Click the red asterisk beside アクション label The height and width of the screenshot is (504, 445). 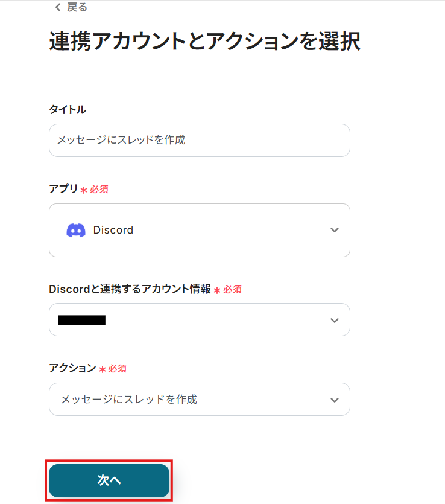[103, 369]
